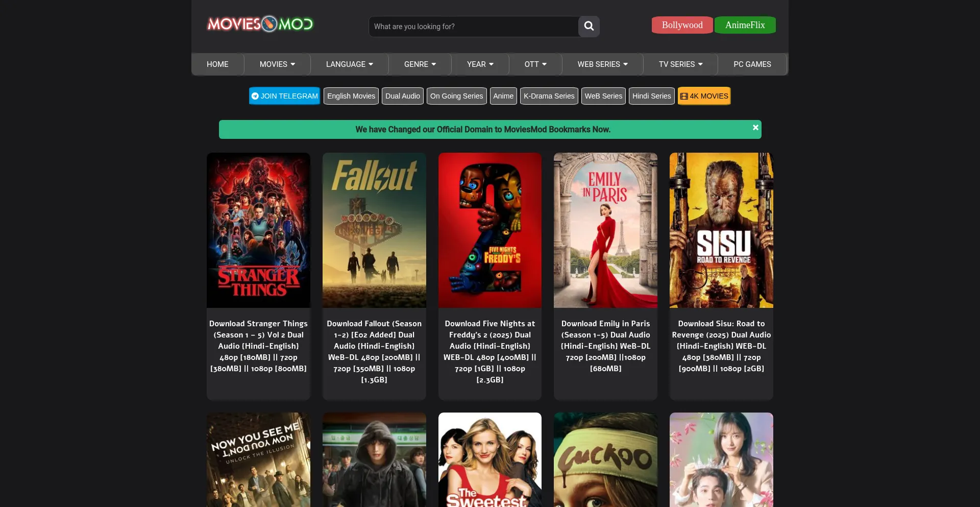Image resolution: width=980 pixels, height=507 pixels.
Task: Expand the TV SERIES dropdown menu
Action: (x=681, y=64)
